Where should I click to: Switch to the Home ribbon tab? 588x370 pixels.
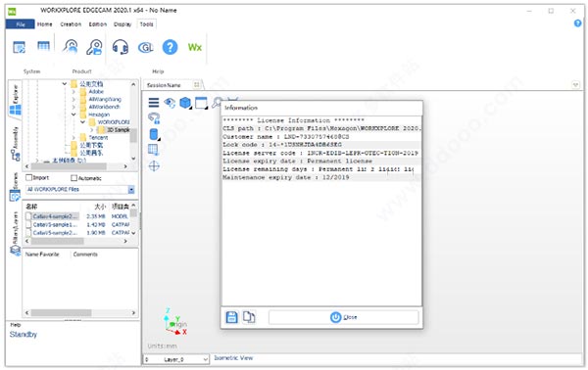click(45, 24)
